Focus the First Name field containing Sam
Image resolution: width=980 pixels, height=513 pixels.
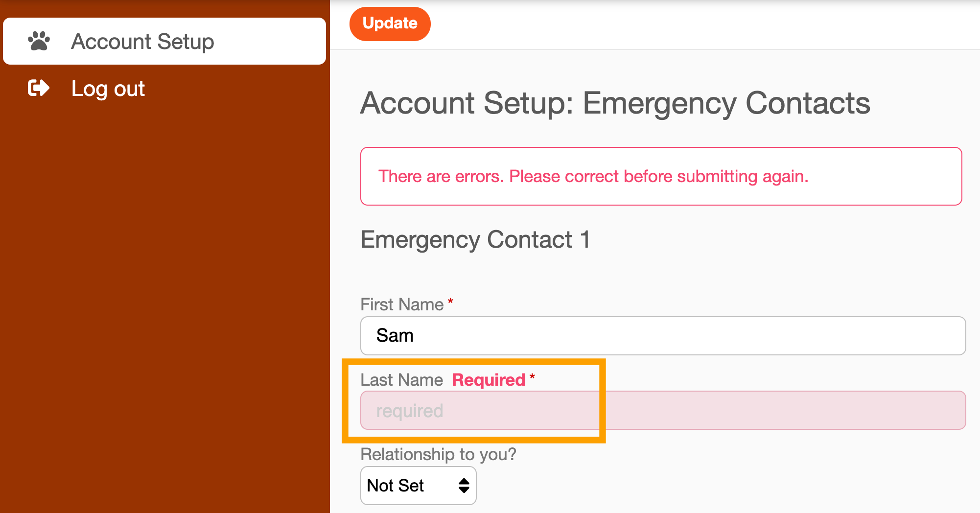click(x=663, y=336)
